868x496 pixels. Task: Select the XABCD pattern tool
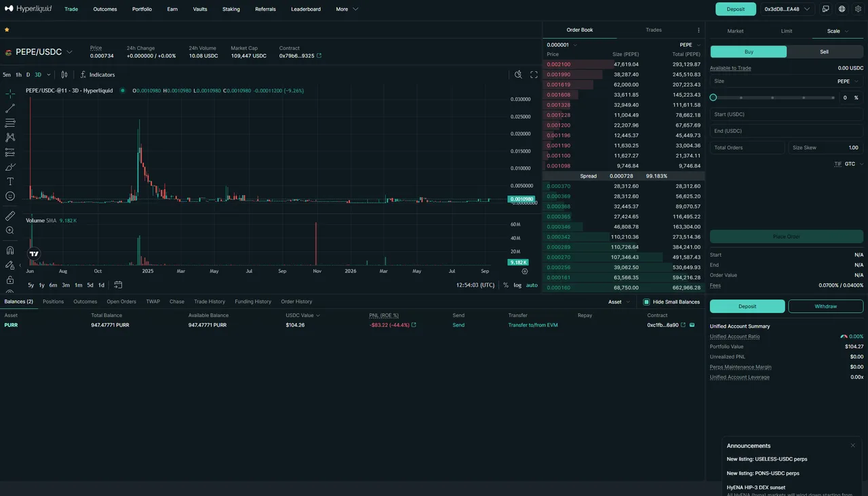pos(10,138)
